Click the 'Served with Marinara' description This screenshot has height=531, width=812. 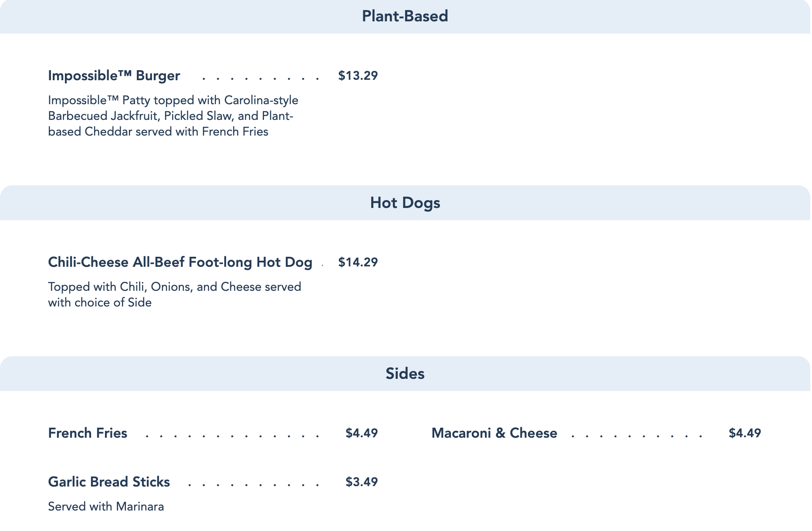pos(106,506)
